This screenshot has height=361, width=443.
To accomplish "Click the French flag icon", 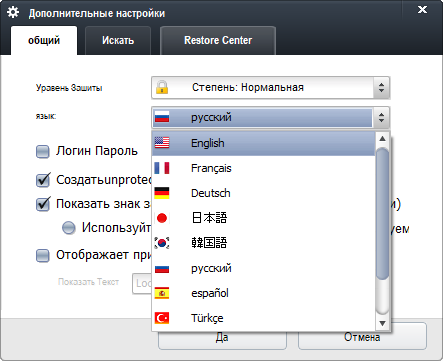I will [x=162, y=168].
